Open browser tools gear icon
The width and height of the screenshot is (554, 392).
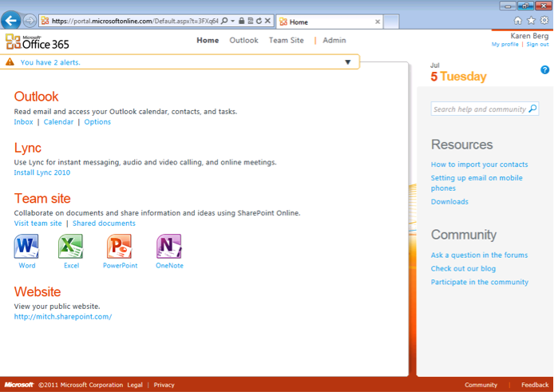click(x=544, y=21)
